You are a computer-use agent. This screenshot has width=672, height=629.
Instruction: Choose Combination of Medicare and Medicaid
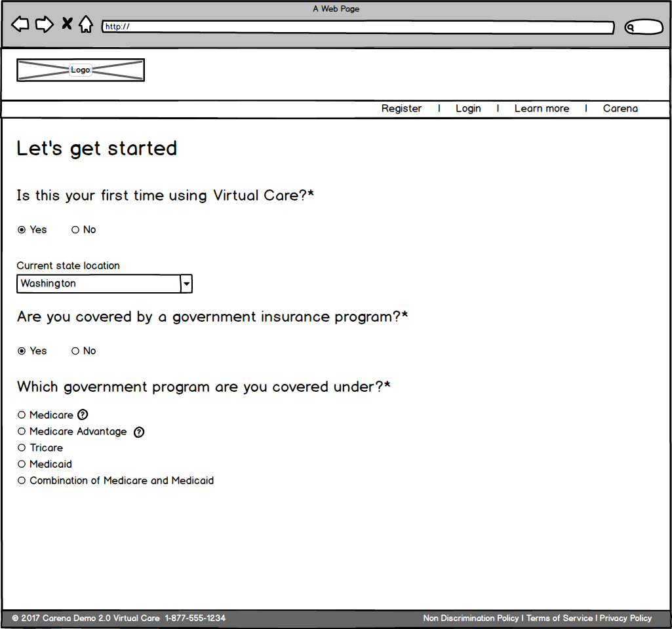point(115,480)
